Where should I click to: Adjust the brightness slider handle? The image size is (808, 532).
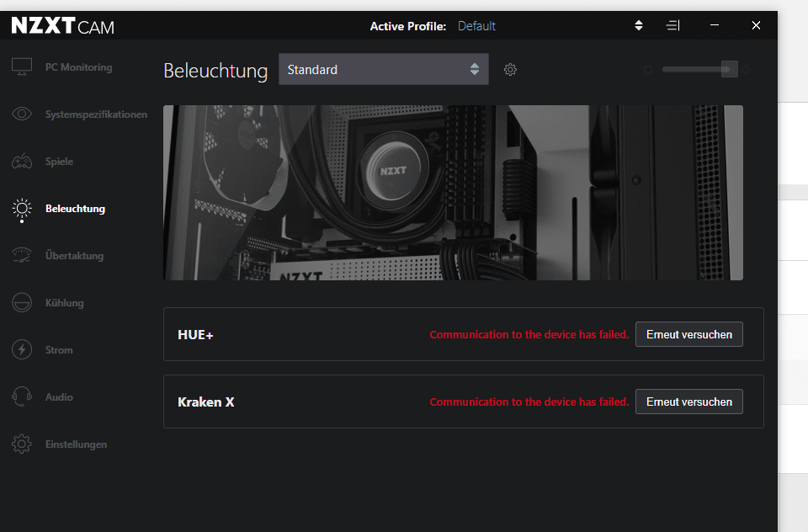pyautogui.click(x=729, y=69)
